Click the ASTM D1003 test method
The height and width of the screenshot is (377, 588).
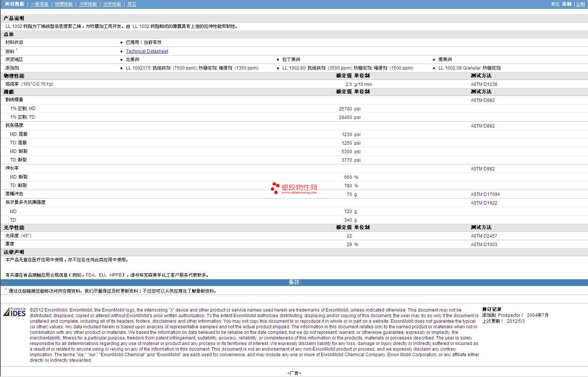[x=484, y=245]
